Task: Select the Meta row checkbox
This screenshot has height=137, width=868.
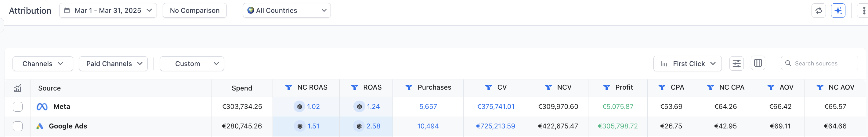Action: [x=17, y=107]
